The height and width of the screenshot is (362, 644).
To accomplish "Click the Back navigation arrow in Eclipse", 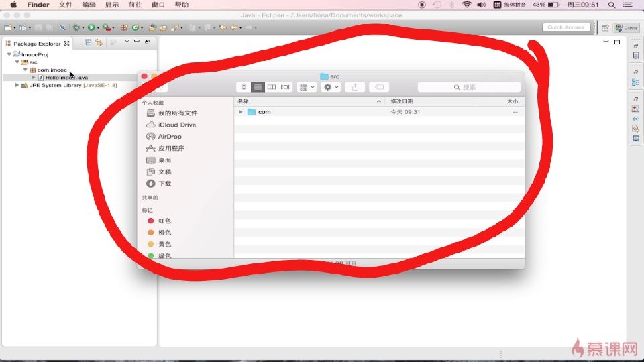I will 233,27.
